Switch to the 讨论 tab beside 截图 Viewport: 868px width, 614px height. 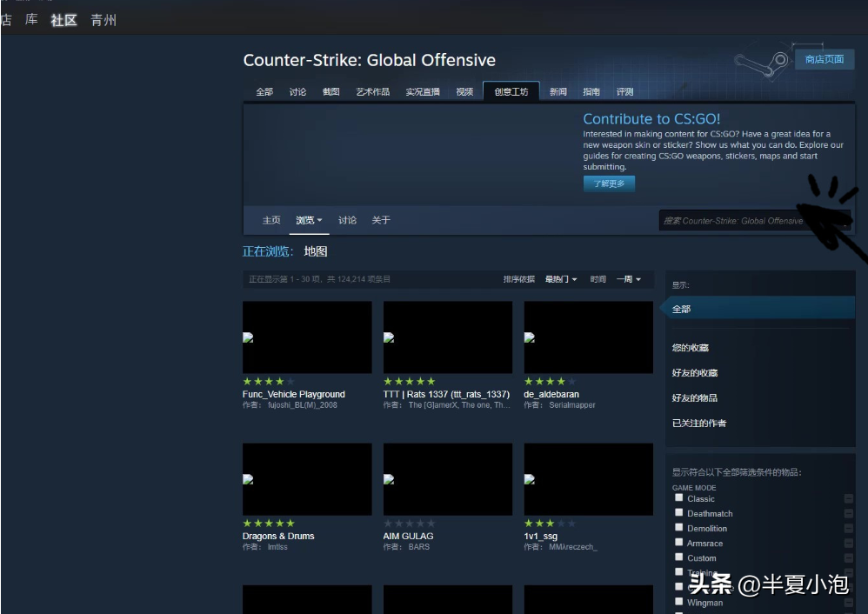(297, 92)
